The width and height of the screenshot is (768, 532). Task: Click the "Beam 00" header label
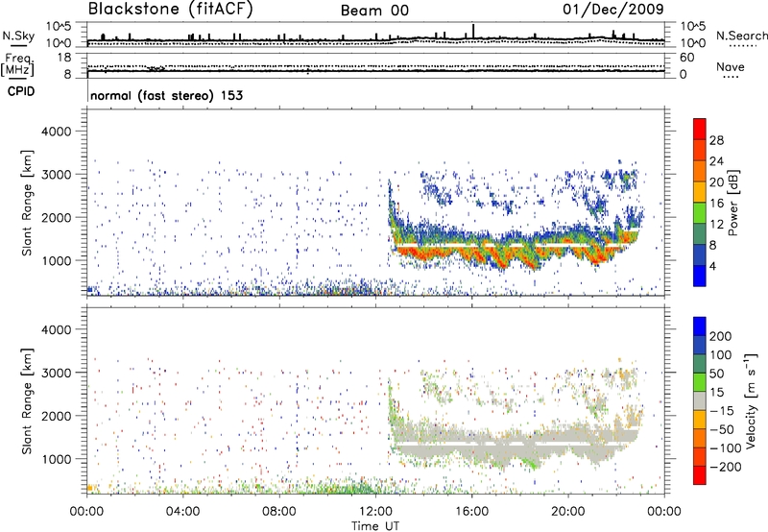click(374, 11)
